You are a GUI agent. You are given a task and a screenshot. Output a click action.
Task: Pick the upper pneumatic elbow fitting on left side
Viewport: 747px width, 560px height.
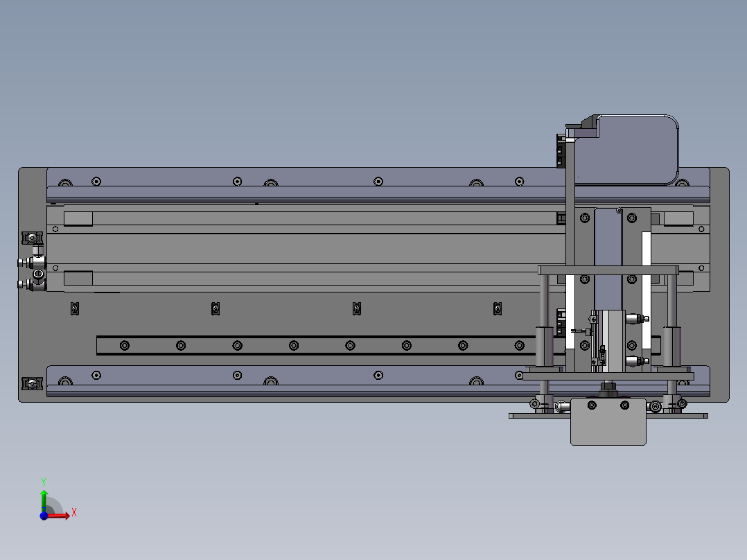35,257
